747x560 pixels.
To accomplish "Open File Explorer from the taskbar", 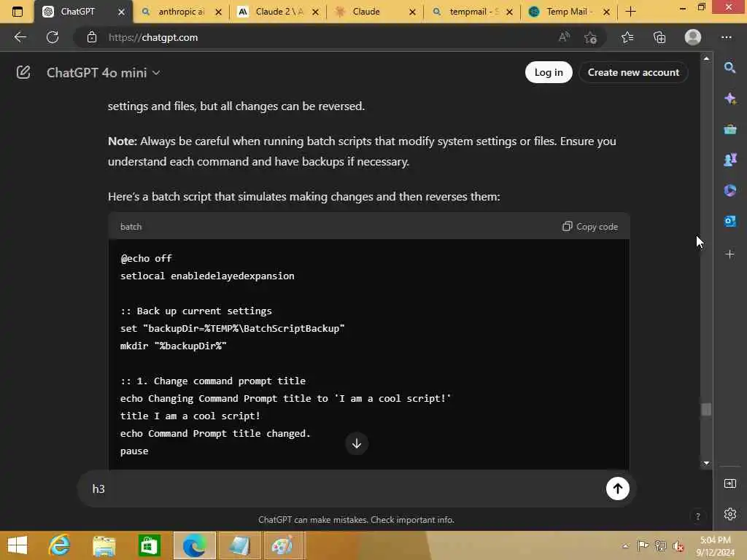I will (104, 545).
